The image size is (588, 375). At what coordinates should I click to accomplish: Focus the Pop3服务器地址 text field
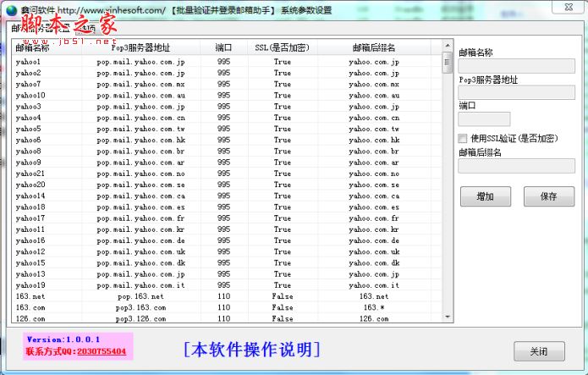(516, 93)
